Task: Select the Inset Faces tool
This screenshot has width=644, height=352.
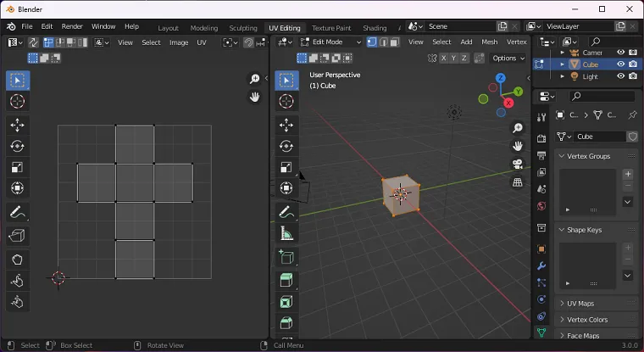Action: [x=286, y=302]
